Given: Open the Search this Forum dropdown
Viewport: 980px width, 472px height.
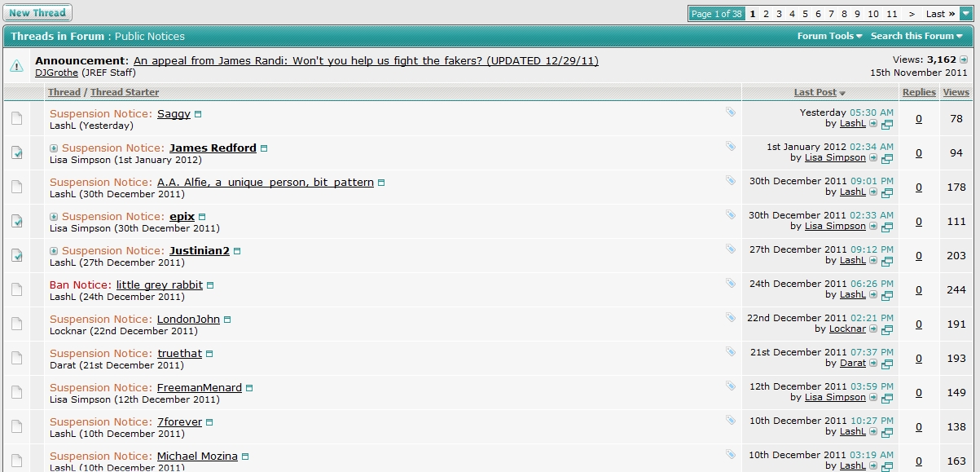Looking at the screenshot, I should tap(915, 36).
